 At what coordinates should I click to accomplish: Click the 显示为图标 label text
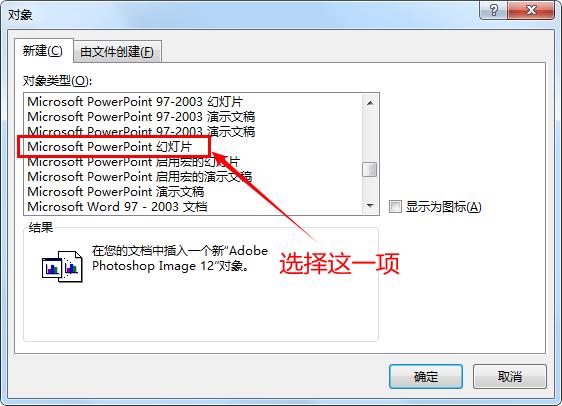tap(444, 207)
